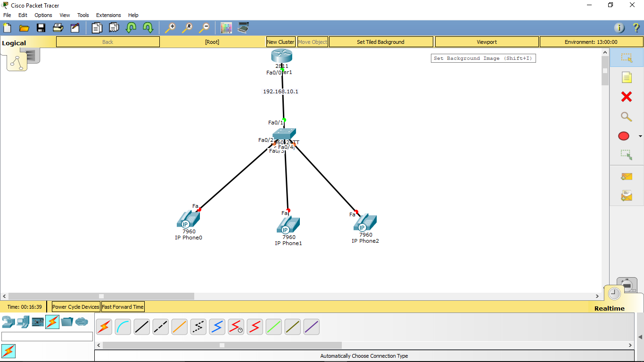Activate the Inspect magnifier tool
644x362 pixels.
click(626, 116)
